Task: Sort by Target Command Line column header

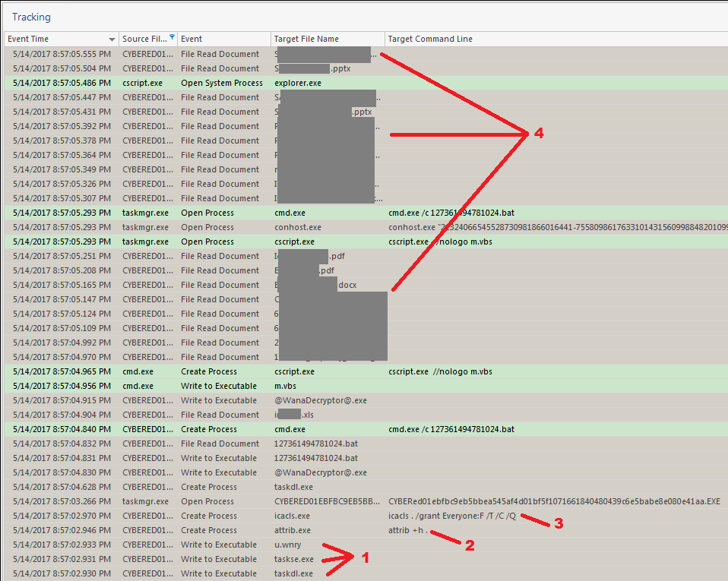Action: coord(429,39)
